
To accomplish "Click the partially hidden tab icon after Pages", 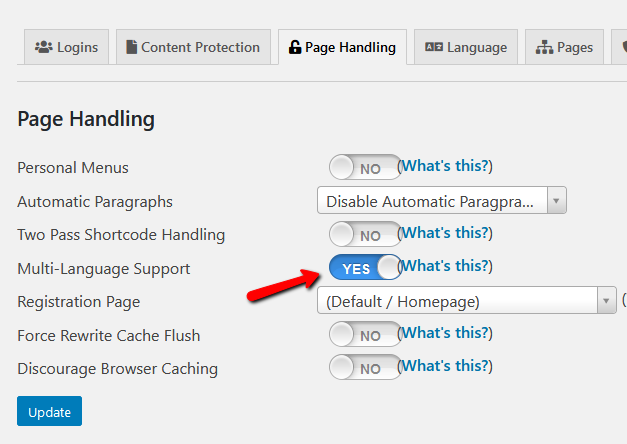I will 624,47.
